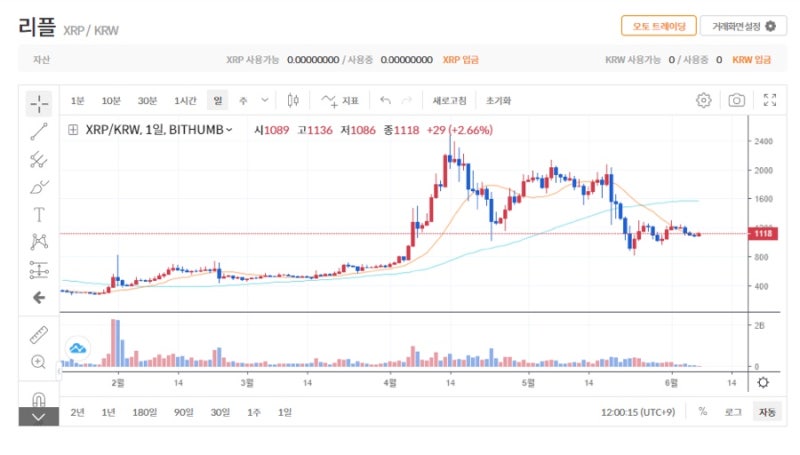Select the crosshair cursor tool

tap(39, 104)
